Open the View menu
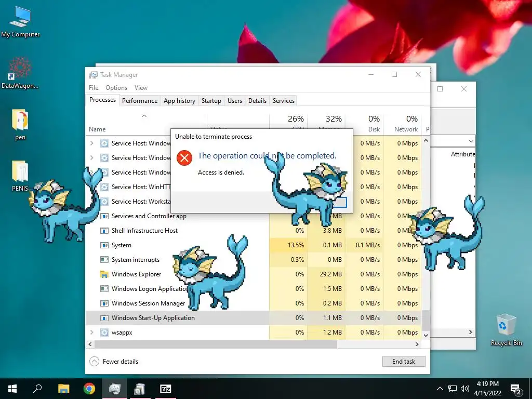This screenshot has width=532, height=399. click(141, 87)
